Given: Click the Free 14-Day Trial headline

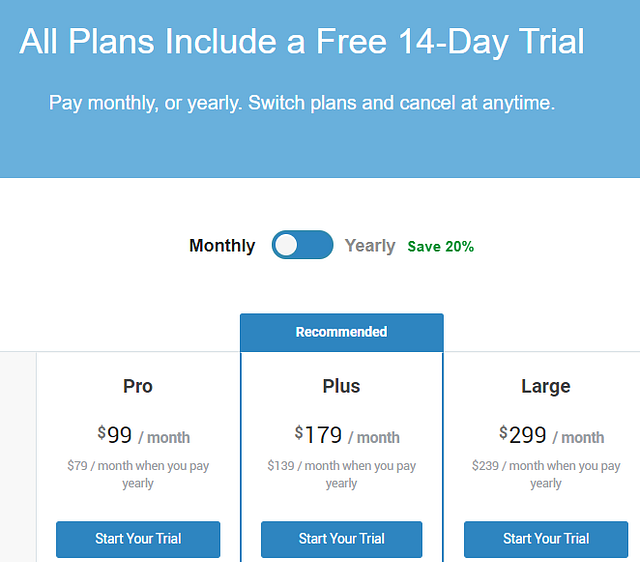Looking at the screenshot, I should coord(302,42).
